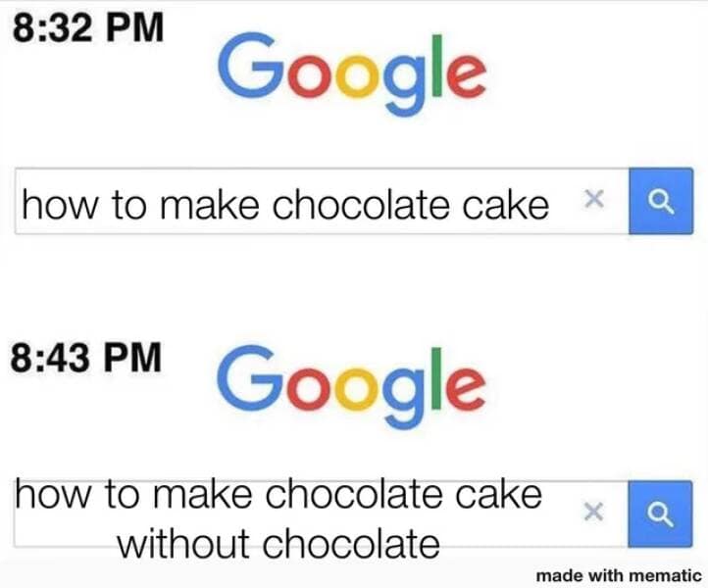The image size is (708, 588).
Task: Focus the search box containing only "how to make chocolate cake"
Action: click(322, 201)
